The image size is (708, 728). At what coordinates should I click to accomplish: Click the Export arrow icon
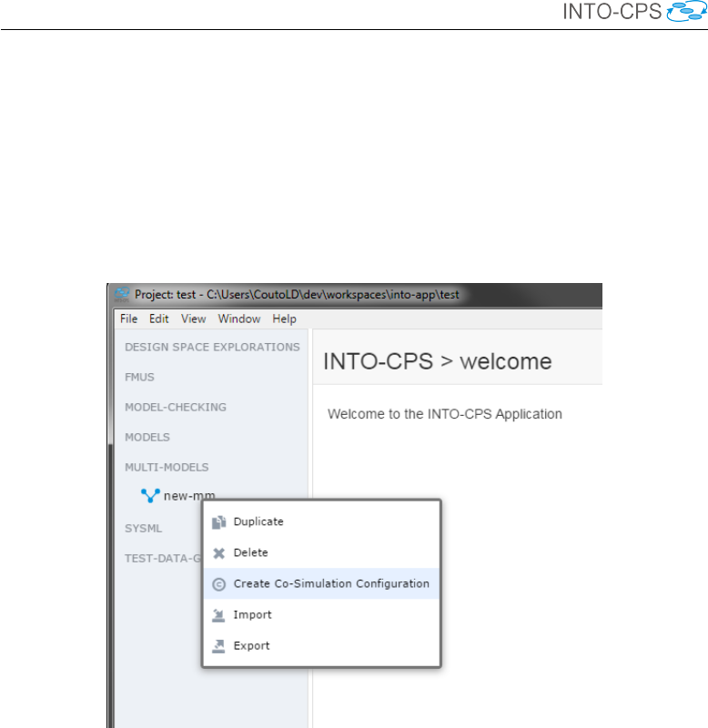(218, 646)
